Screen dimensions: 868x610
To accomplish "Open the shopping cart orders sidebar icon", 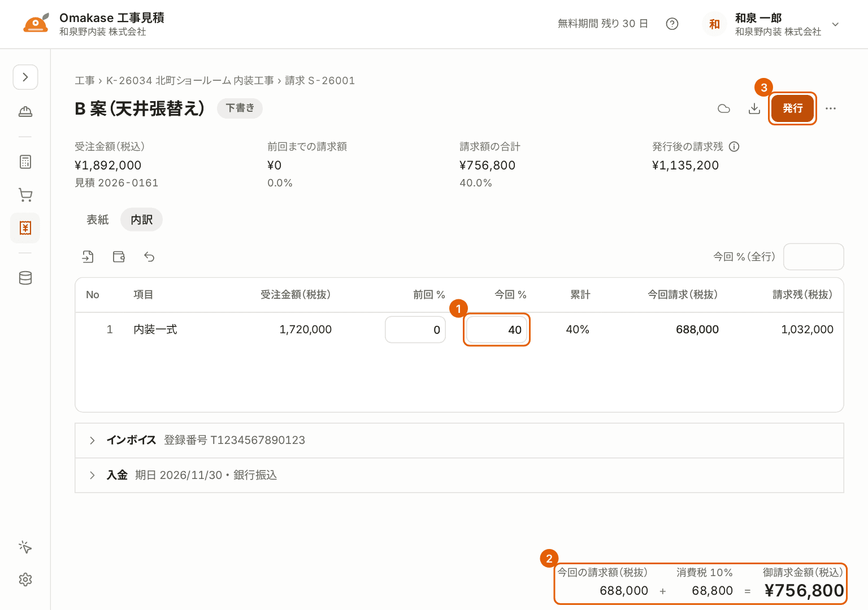I will (x=25, y=195).
